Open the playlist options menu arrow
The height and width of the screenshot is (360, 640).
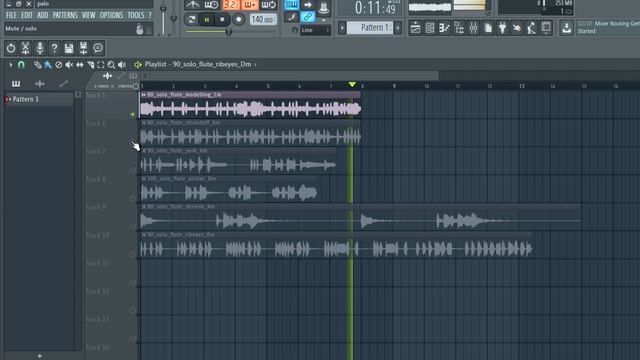click(11, 64)
